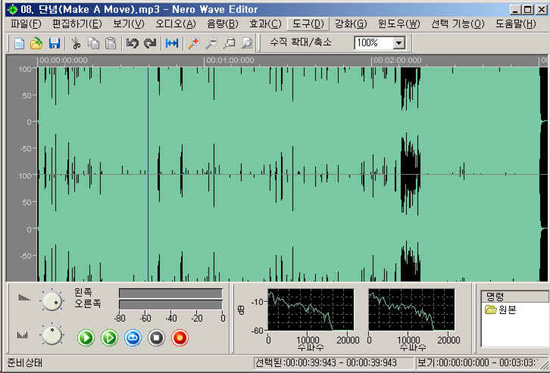Click the Redo arrow icon
The height and width of the screenshot is (373, 550).
click(x=150, y=43)
